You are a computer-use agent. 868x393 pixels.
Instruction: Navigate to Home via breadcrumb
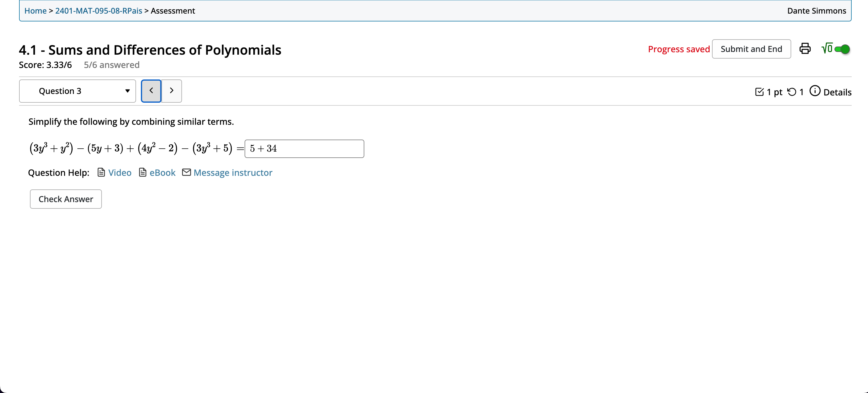[35, 11]
